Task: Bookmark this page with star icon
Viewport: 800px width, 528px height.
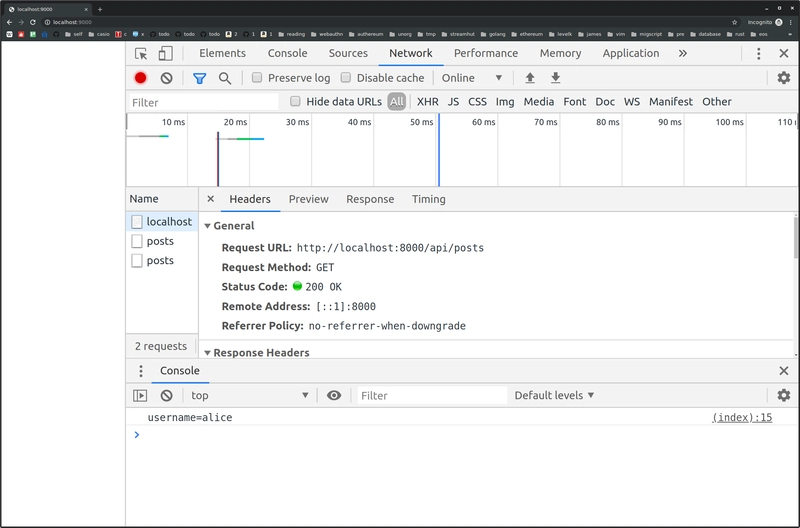Action: click(735, 22)
